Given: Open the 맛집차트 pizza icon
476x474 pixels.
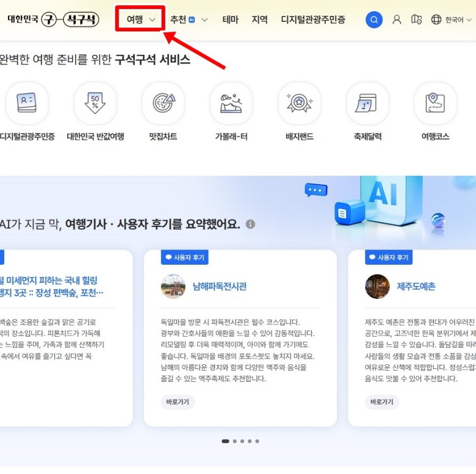Looking at the screenshot, I should pyautogui.click(x=164, y=103).
